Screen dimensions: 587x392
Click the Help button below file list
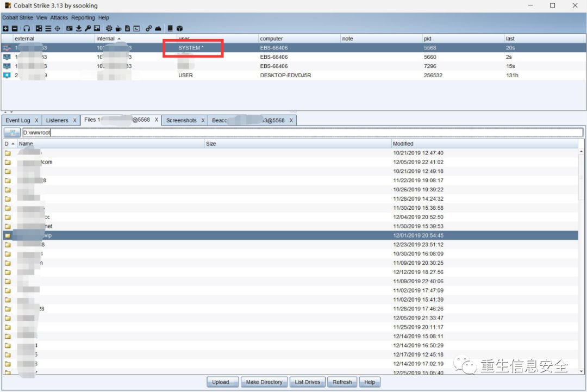370,382
